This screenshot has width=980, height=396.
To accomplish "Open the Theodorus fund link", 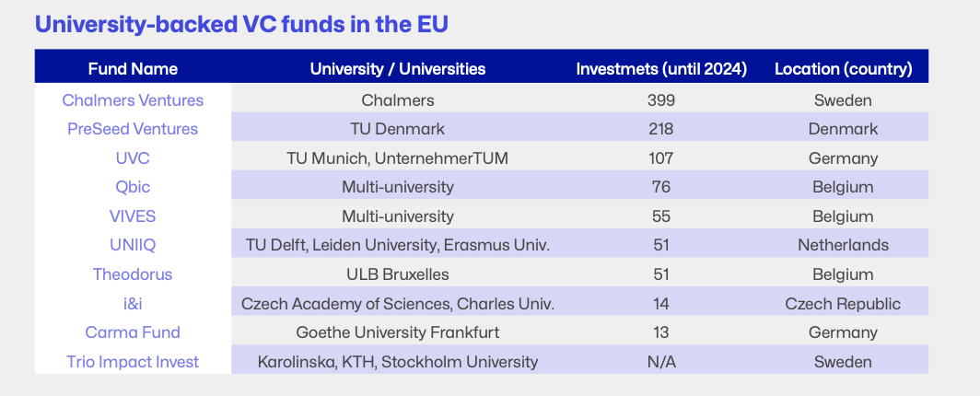I will (x=133, y=274).
